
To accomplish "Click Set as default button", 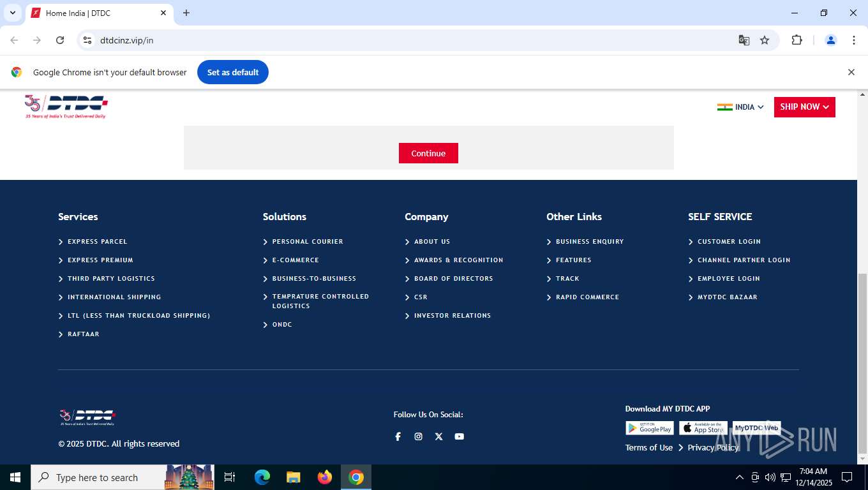I will tap(233, 72).
